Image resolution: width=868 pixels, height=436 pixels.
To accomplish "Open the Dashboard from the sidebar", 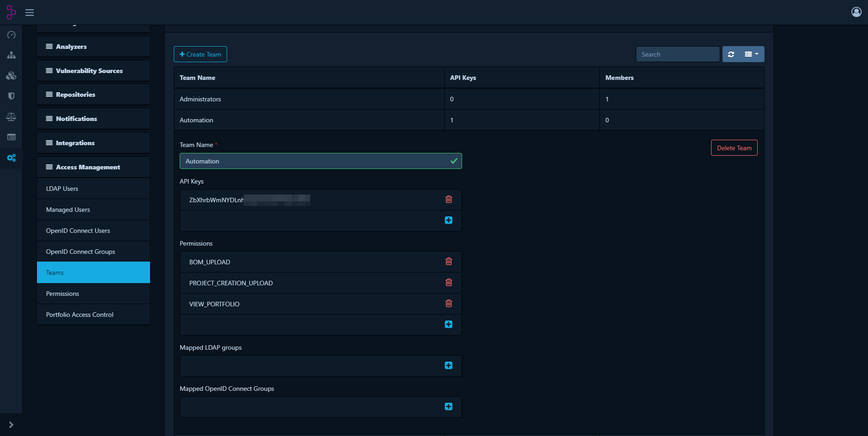I will pos(11,35).
